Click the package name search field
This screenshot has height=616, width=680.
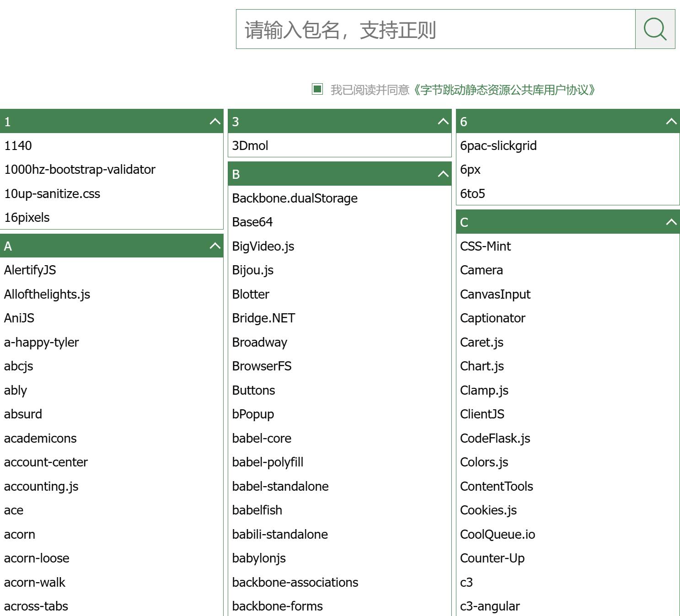pyautogui.click(x=435, y=29)
